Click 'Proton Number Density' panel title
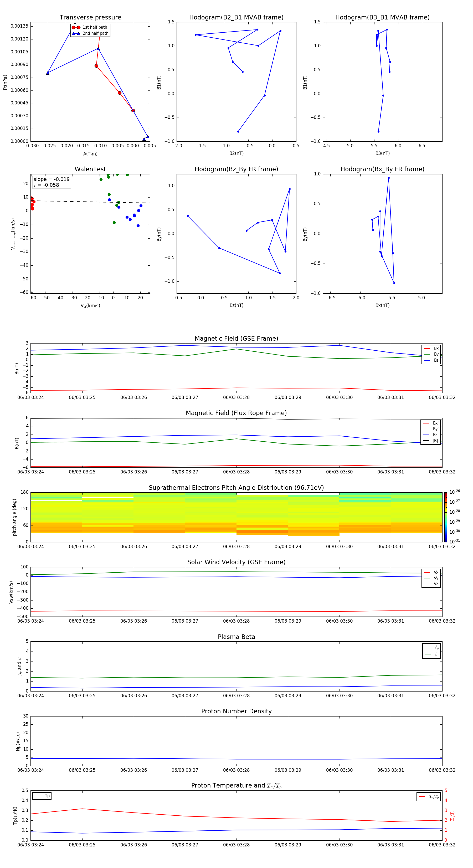The width and height of the screenshot is (473, 868). (x=236, y=712)
